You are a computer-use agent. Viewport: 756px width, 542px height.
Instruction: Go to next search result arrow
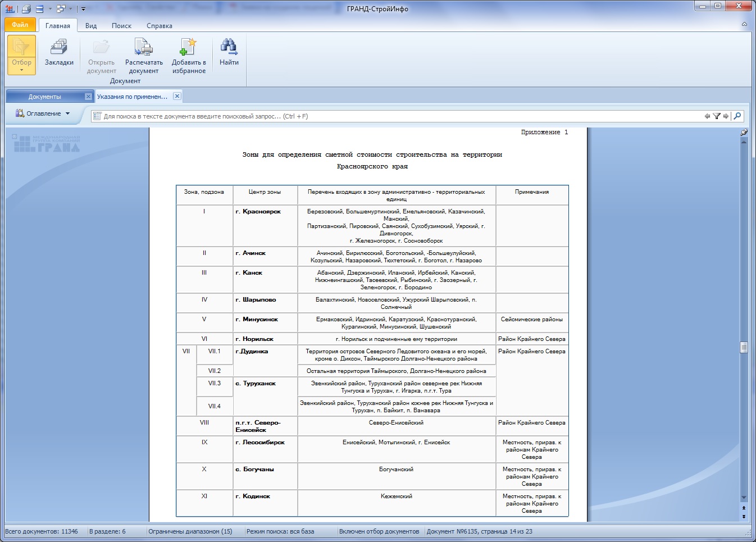coord(726,116)
